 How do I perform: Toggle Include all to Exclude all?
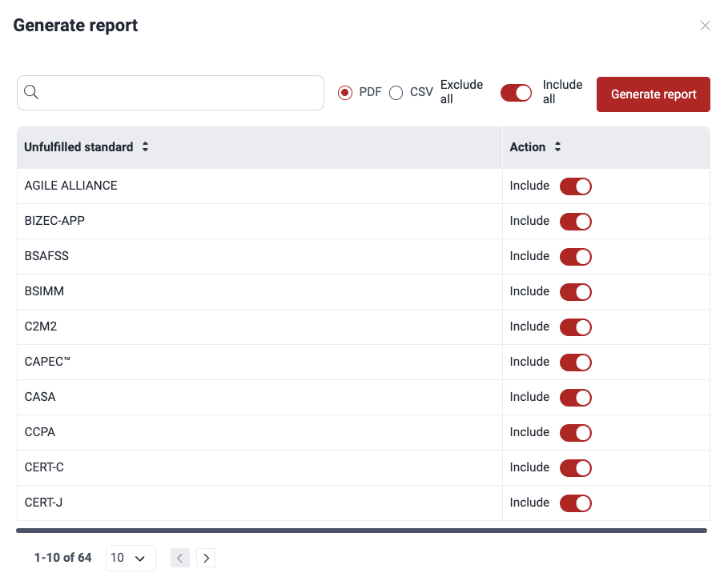click(x=516, y=93)
